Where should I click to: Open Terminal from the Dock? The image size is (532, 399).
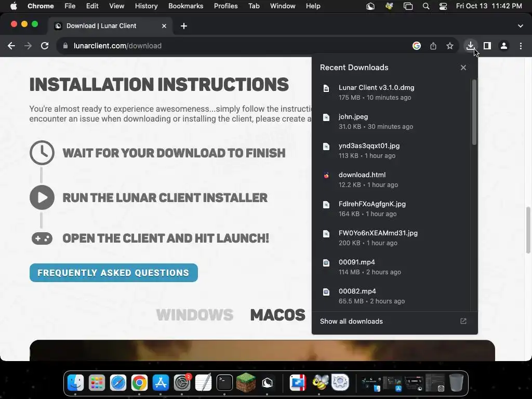pos(224,383)
